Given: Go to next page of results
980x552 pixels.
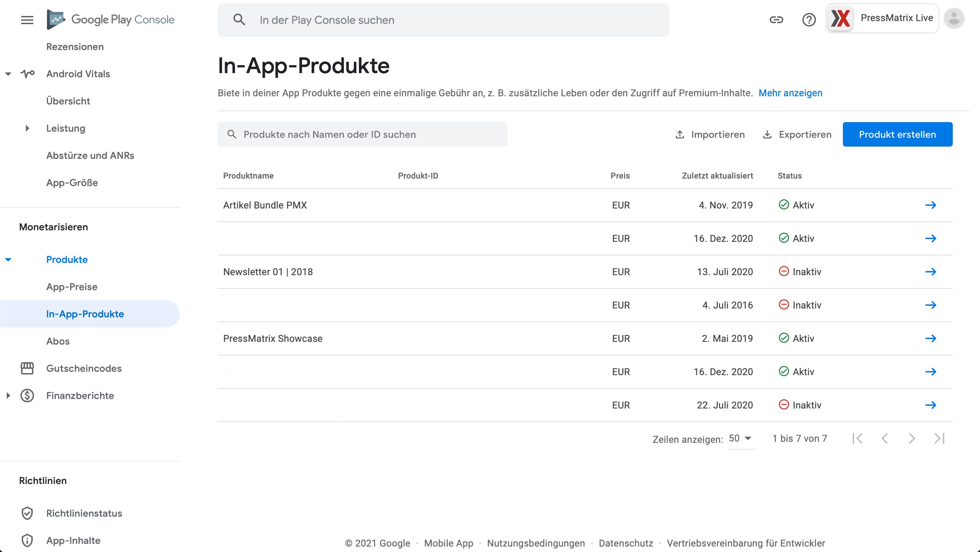Looking at the screenshot, I should 912,439.
